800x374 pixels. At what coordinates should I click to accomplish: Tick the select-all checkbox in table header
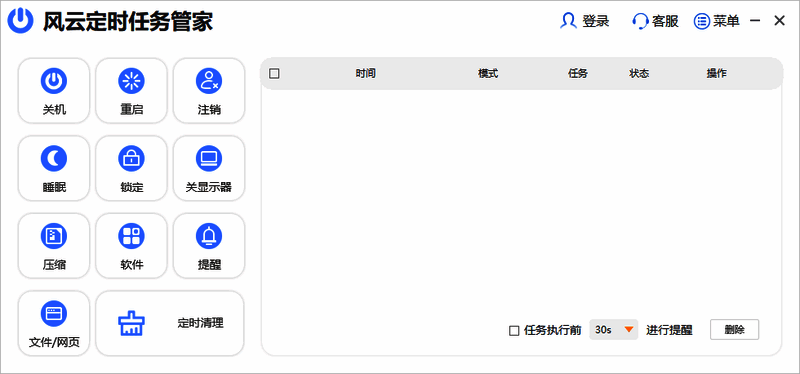click(274, 73)
